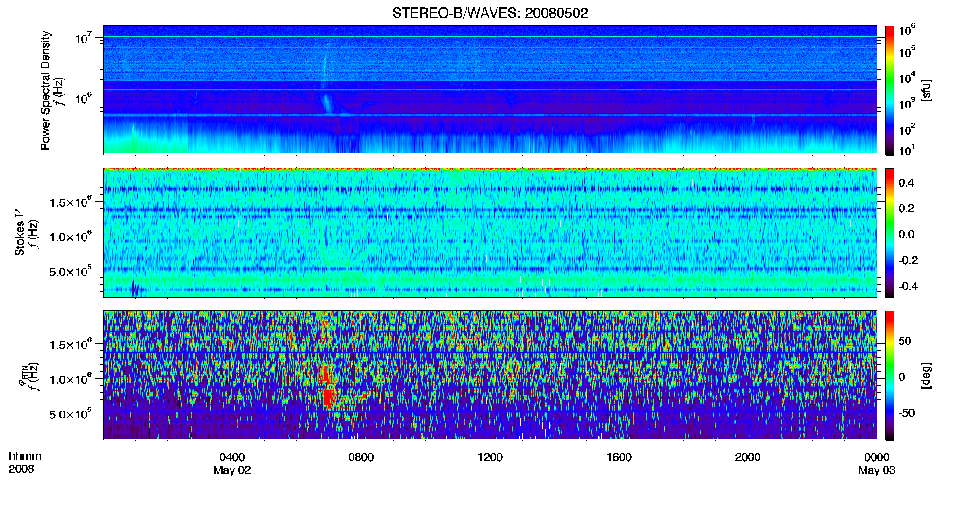Select the 1200 time tick label
Viewport: 980px width, 505px height.
click(490, 457)
